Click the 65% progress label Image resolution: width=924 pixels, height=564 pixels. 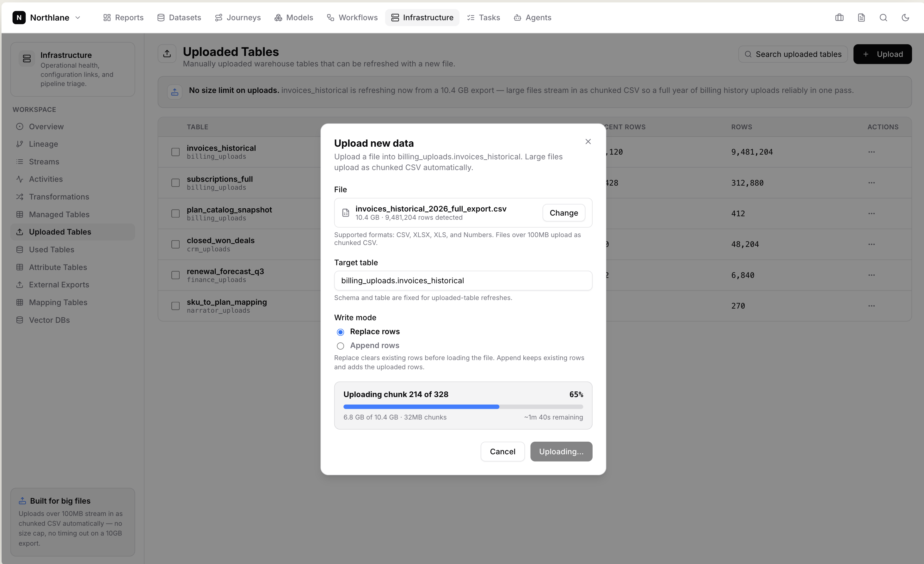[576, 394]
